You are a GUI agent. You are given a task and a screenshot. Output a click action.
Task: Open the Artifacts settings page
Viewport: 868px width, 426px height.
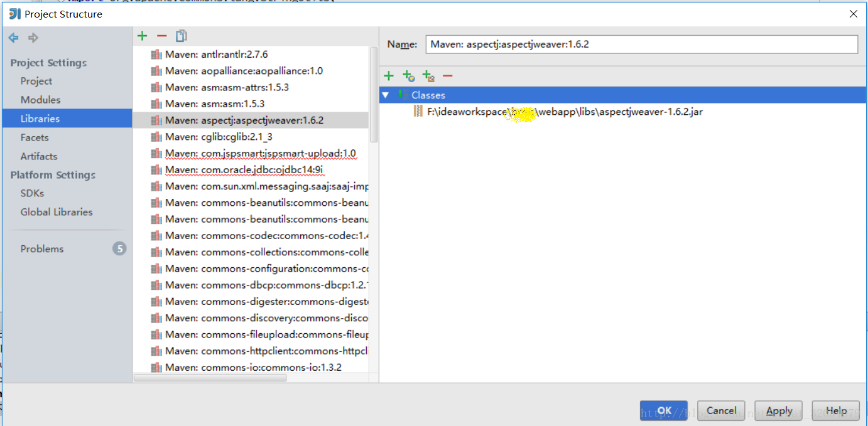point(39,156)
